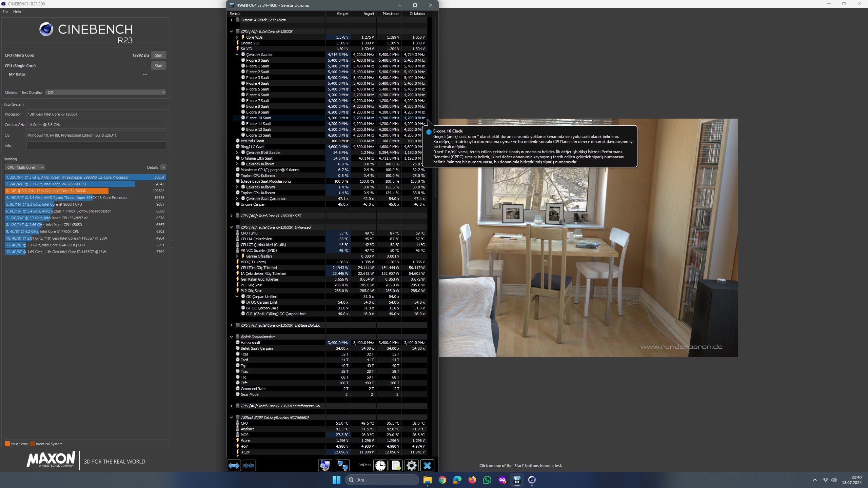Close sensors with the blue X icon

pos(427,466)
